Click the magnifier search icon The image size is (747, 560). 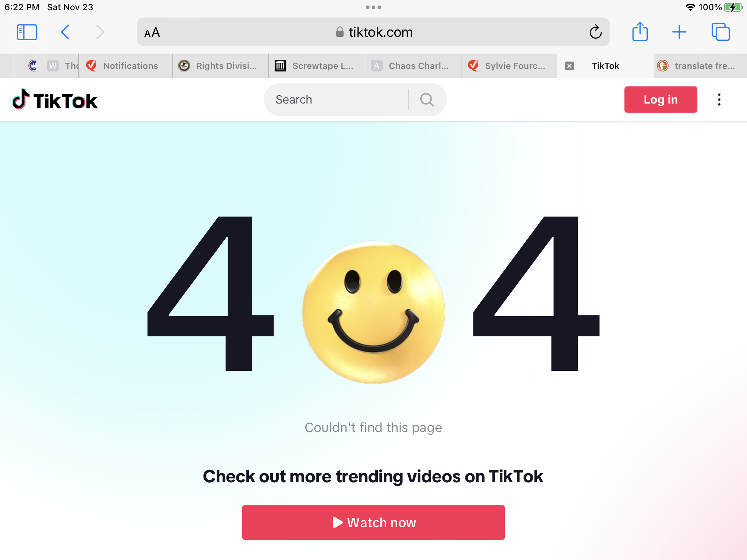[427, 100]
